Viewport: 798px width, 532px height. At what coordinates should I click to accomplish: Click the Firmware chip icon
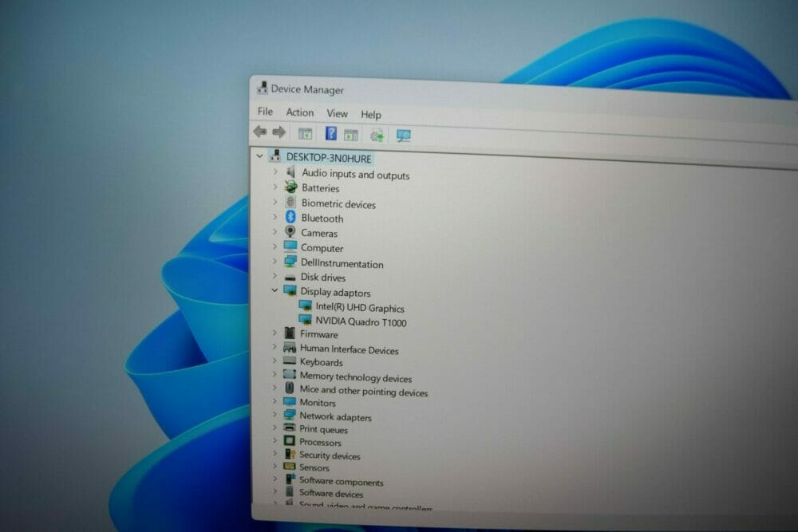pos(290,333)
